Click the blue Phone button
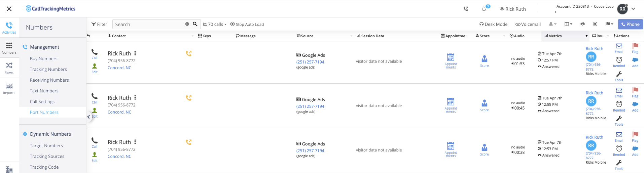 pyautogui.click(x=630, y=24)
